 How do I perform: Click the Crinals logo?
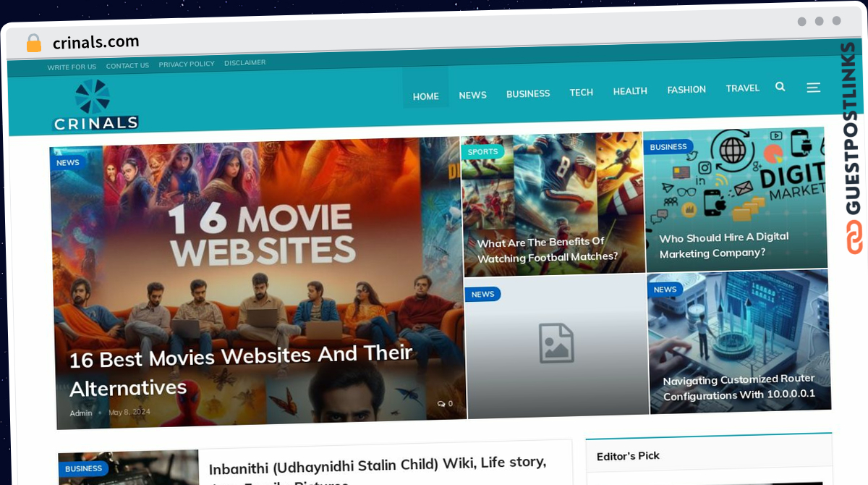[95, 105]
